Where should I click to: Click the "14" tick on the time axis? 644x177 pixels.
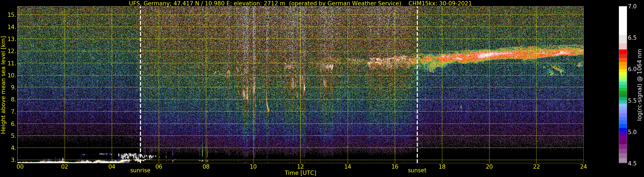point(347,166)
